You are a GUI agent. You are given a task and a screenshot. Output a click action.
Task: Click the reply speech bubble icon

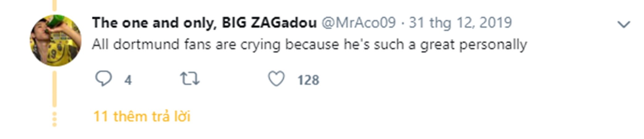coord(103,78)
